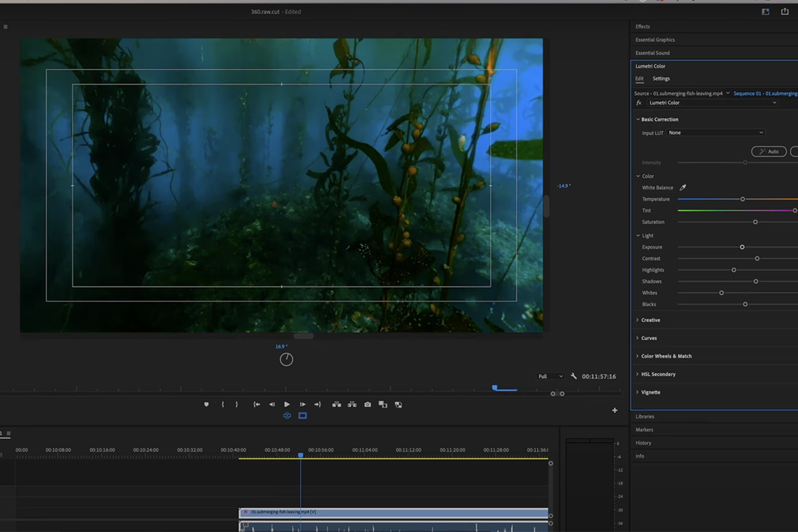Jump to the In point
798x532 pixels.
click(257, 404)
